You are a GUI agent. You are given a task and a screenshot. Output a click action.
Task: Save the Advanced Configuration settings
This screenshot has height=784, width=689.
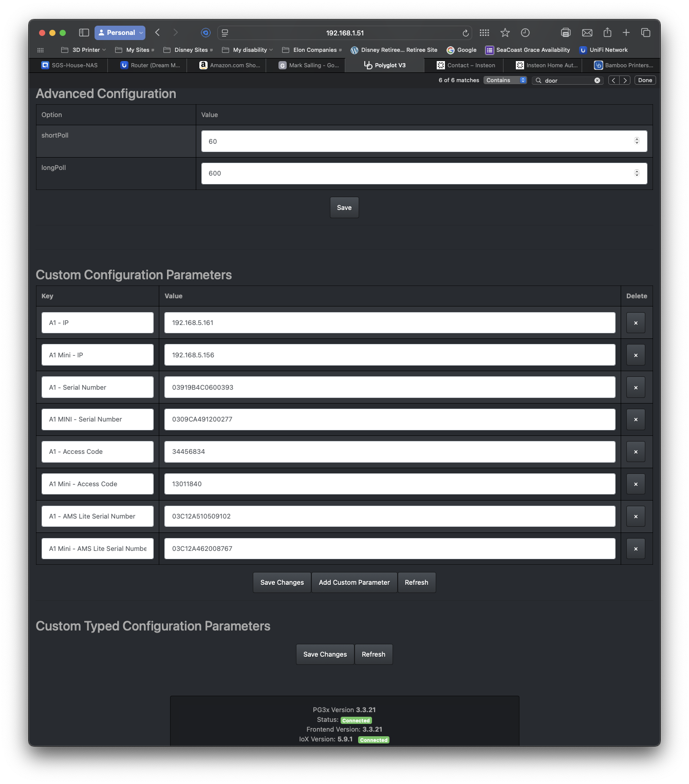344,207
